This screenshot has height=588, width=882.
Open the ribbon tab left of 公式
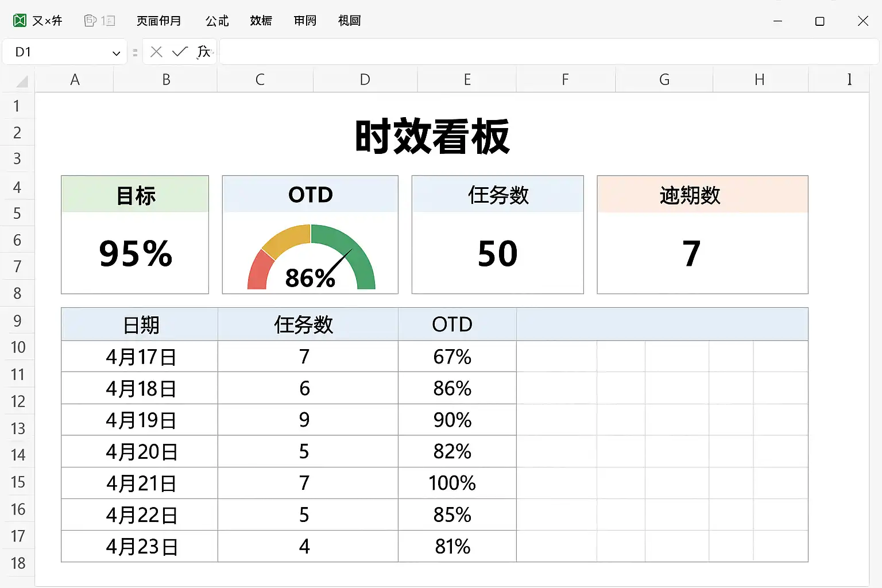159,21
